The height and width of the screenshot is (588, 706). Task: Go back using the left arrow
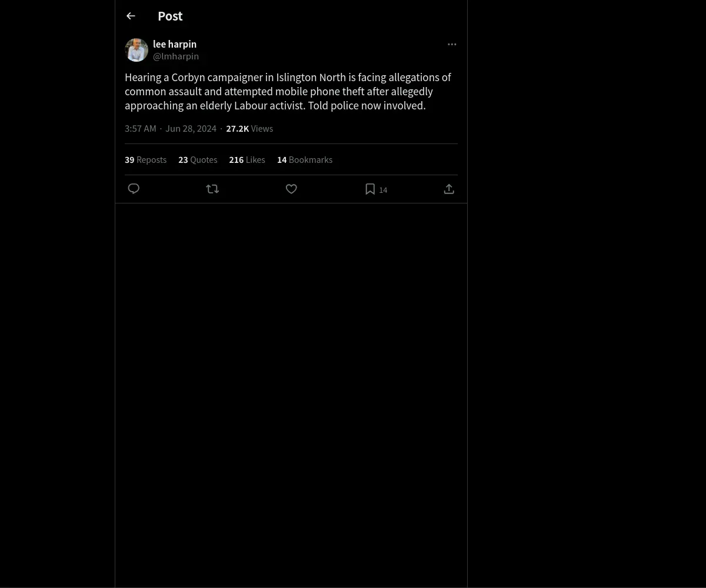(x=131, y=16)
